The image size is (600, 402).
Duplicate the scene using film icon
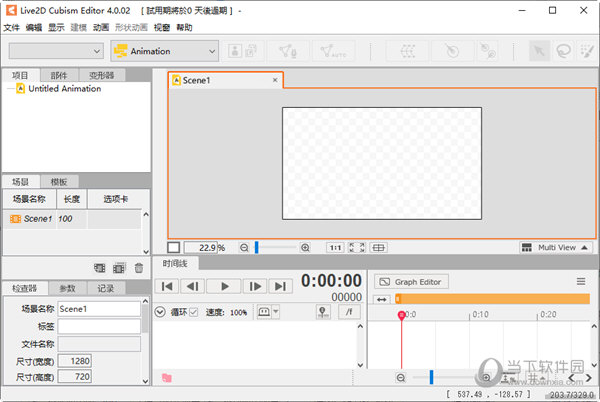[119, 268]
